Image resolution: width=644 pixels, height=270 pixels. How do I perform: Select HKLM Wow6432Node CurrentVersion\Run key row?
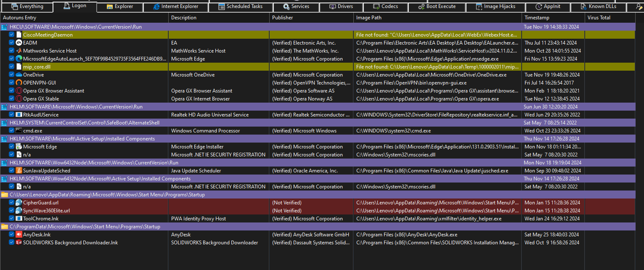pos(318,163)
